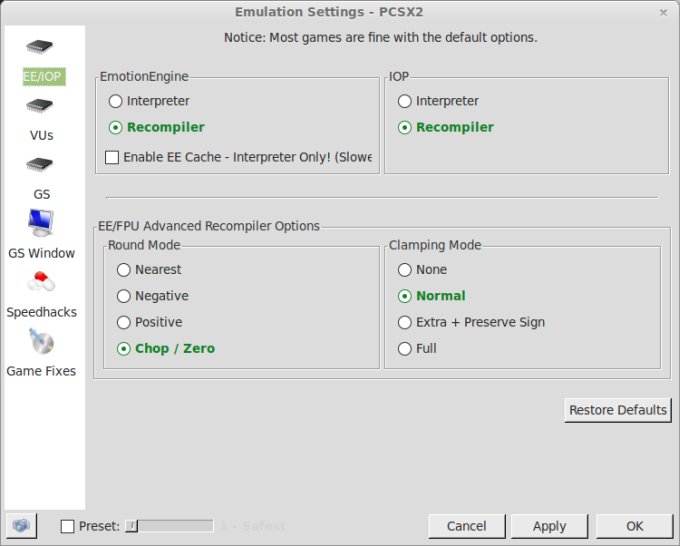This screenshot has width=680, height=546.
Task: Set clamping mode to Full
Action: [405, 349]
